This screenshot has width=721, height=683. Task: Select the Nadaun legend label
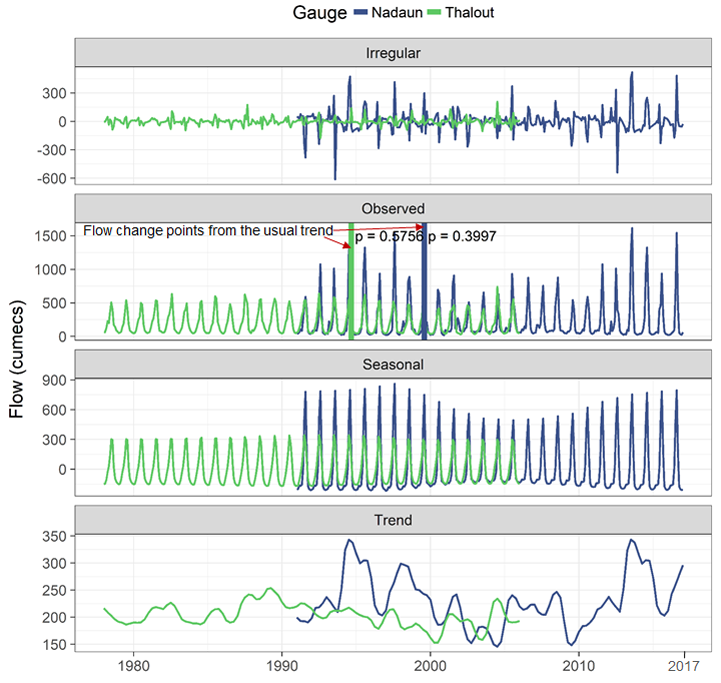[399, 13]
